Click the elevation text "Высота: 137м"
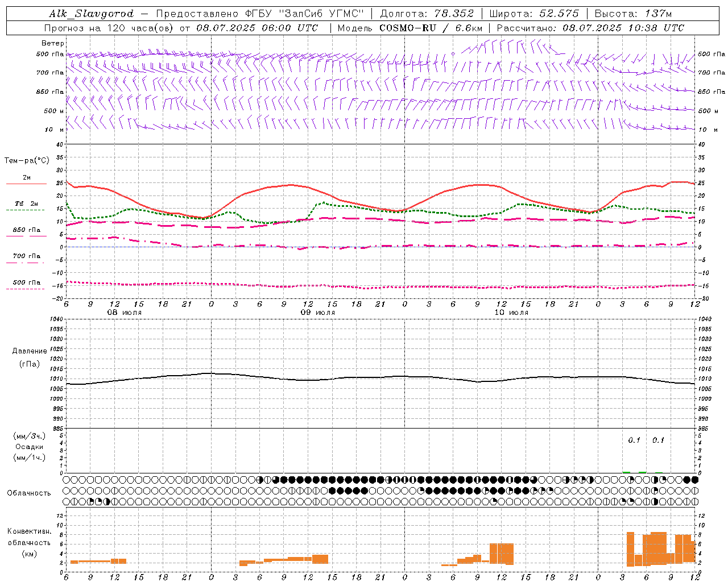Viewport: 728px width, 582px height. (x=634, y=14)
